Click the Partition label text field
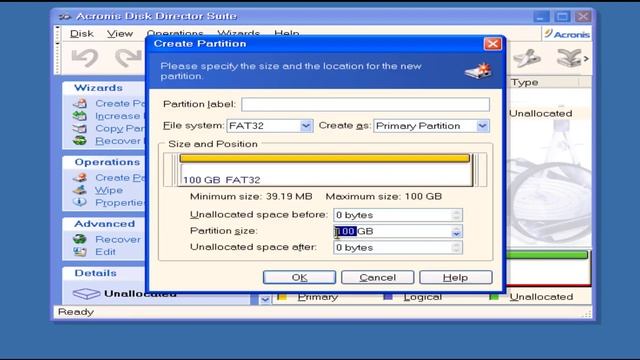 click(365, 104)
